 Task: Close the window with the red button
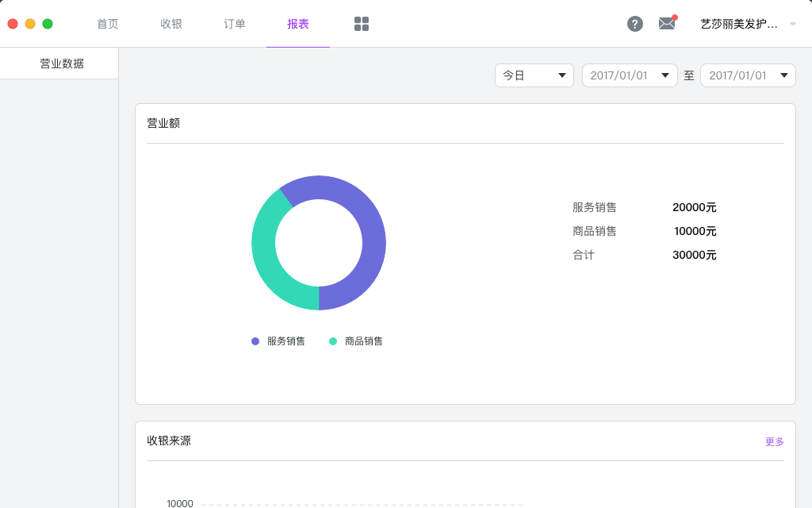coord(13,24)
